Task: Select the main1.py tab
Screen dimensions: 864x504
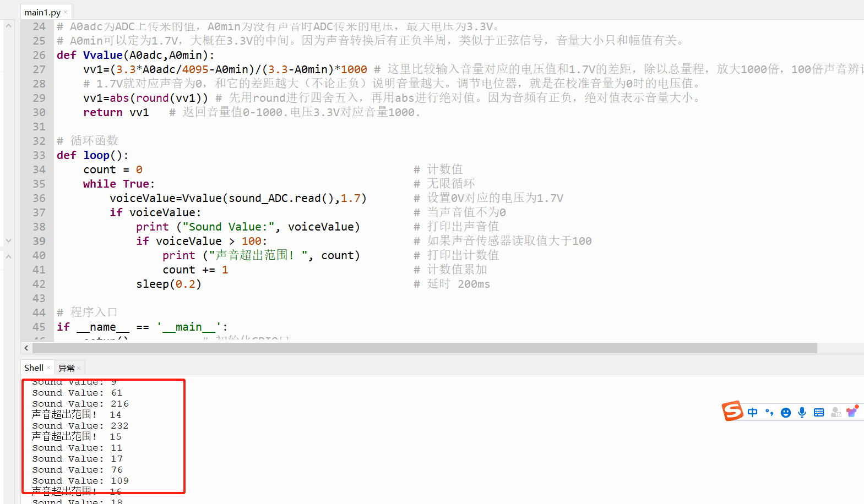Action: tap(42, 12)
